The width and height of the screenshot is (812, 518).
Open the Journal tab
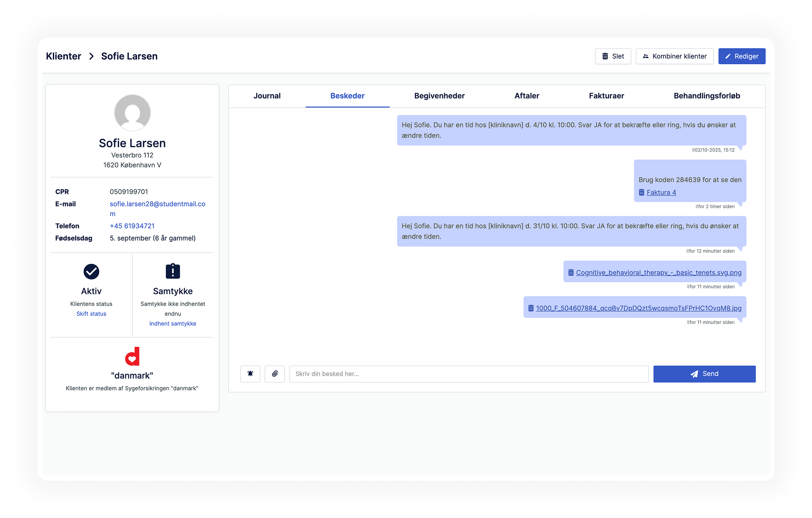pos(267,96)
